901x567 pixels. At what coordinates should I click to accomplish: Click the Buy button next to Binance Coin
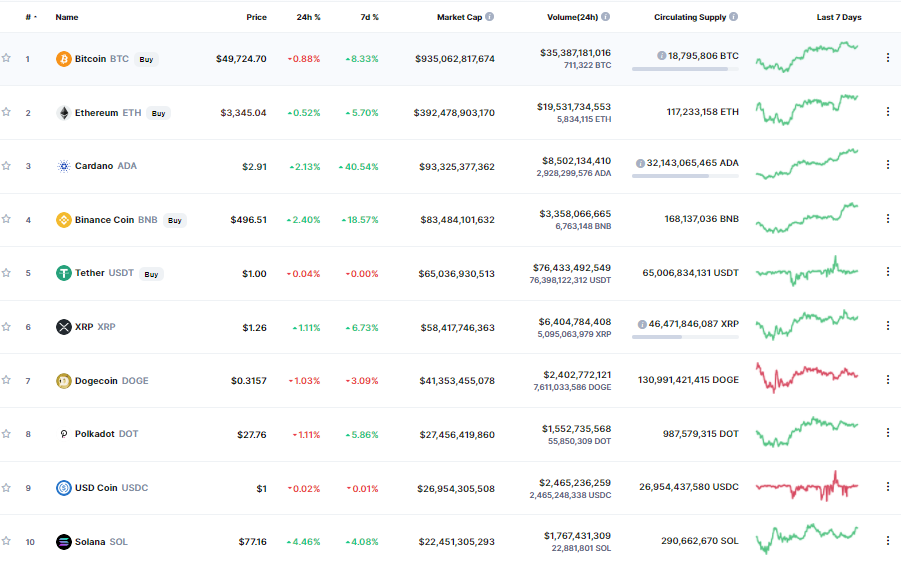click(x=175, y=220)
